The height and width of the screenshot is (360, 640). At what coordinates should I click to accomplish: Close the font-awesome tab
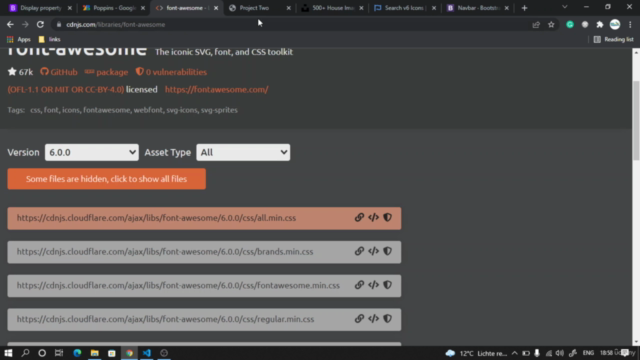[216, 8]
